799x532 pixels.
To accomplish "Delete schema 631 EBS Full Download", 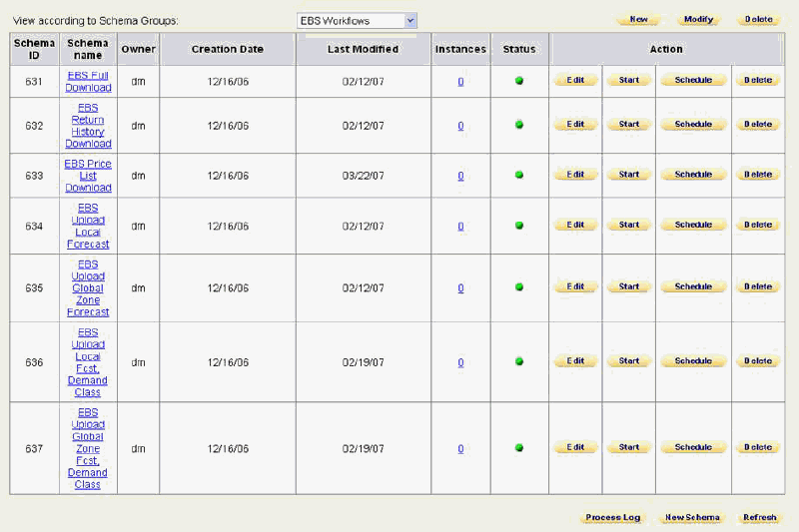I will pyautogui.click(x=758, y=81).
